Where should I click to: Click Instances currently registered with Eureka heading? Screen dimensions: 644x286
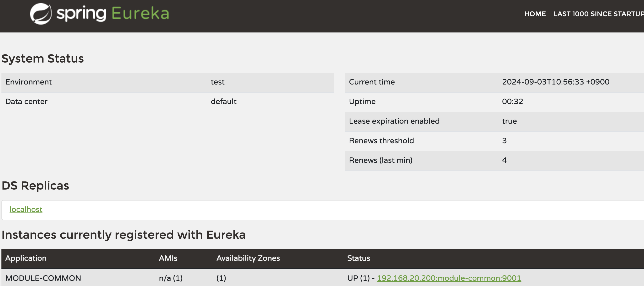(123, 234)
